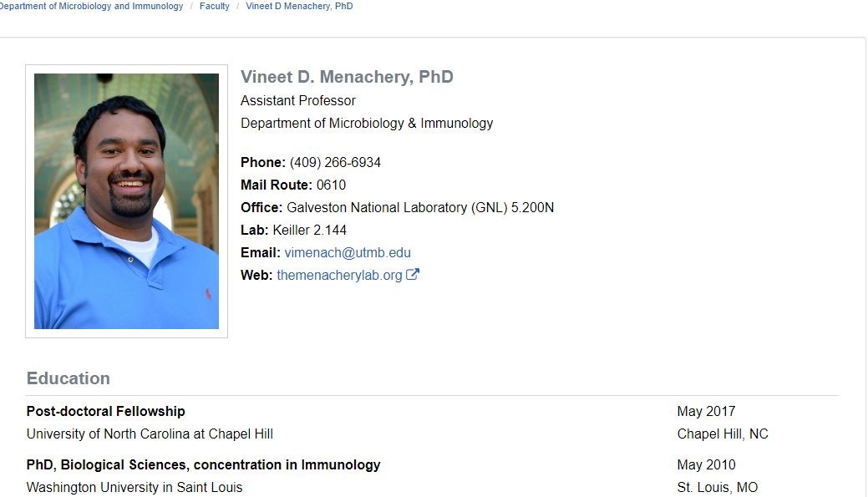This screenshot has width=868, height=497.
Task: Click the May 2017 date
Action: (x=706, y=411)
